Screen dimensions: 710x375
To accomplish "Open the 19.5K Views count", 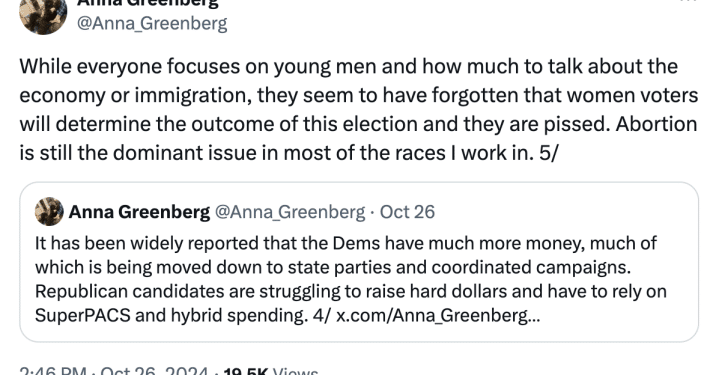I will coord(271,371).
